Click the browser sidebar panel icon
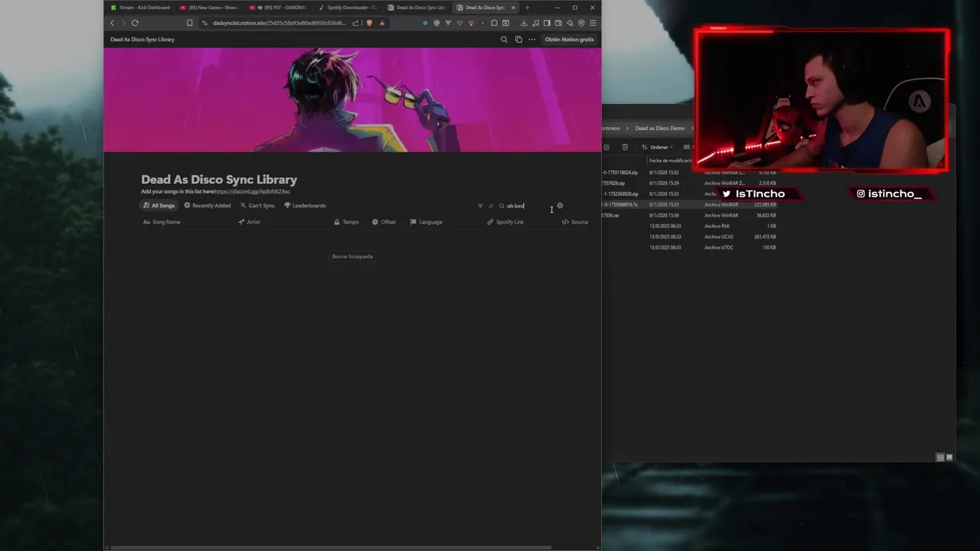980x551 pixels. tap(547, 23)
